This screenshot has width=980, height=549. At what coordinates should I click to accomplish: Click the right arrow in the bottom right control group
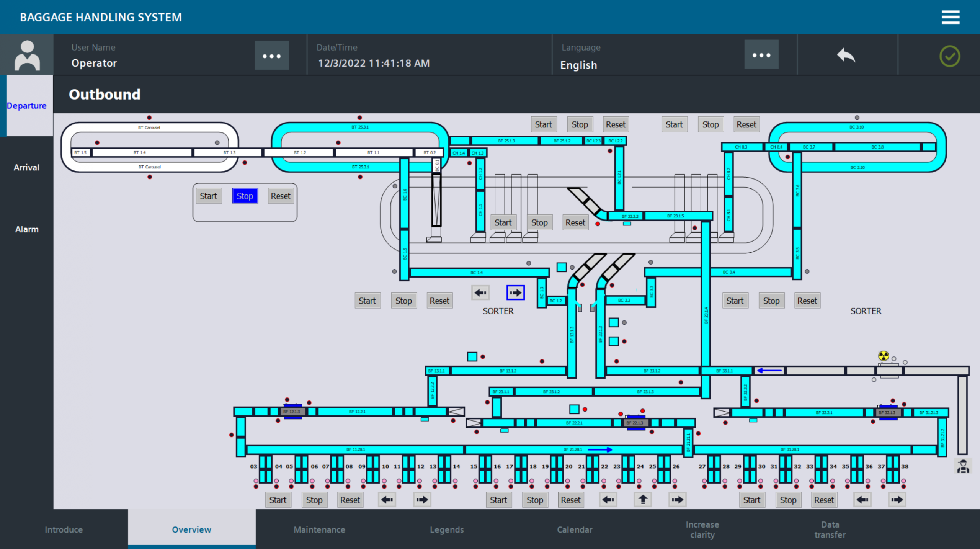point(897,500)
